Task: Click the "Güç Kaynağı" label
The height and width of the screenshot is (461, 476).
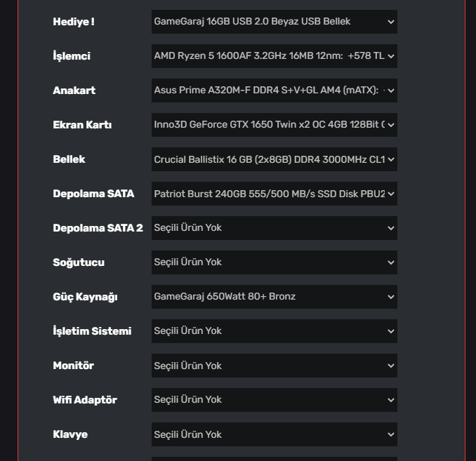Action: click(85, 297)
